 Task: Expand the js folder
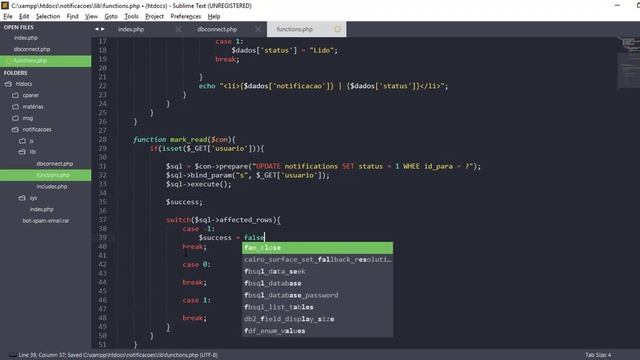pyautogui.click(x=22, y=141)
